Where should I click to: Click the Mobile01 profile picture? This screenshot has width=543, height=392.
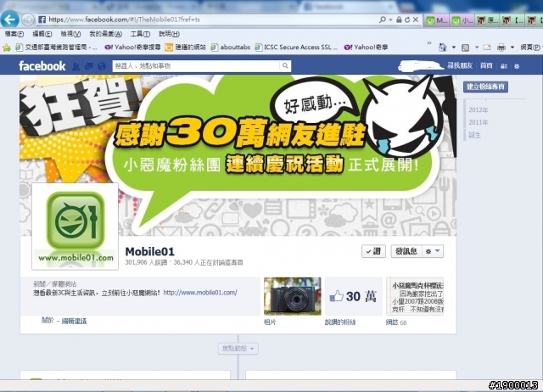tap(76, 227)
